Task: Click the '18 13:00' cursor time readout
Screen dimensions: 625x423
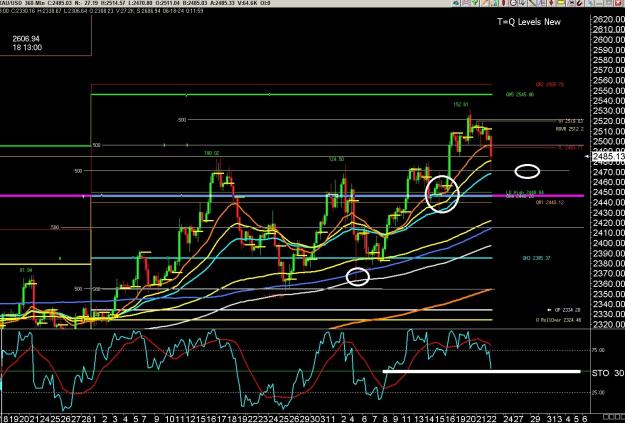Action: [x=27, y=47]
